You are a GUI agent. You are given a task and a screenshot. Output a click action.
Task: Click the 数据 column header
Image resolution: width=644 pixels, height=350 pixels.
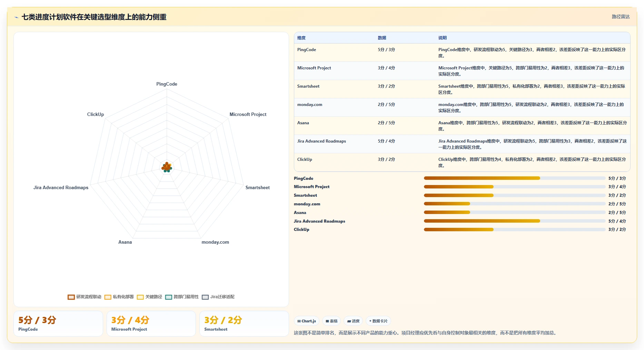pyautogui.click(x=382, y=38)
